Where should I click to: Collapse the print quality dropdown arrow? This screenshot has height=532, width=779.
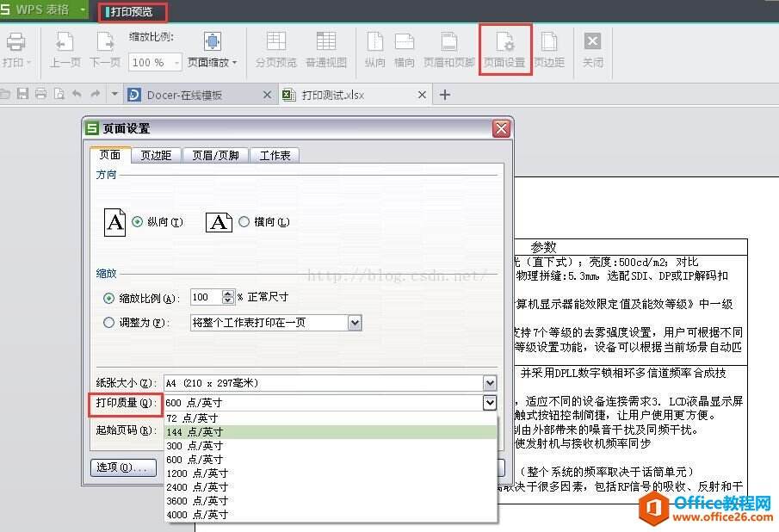point(490,402)
